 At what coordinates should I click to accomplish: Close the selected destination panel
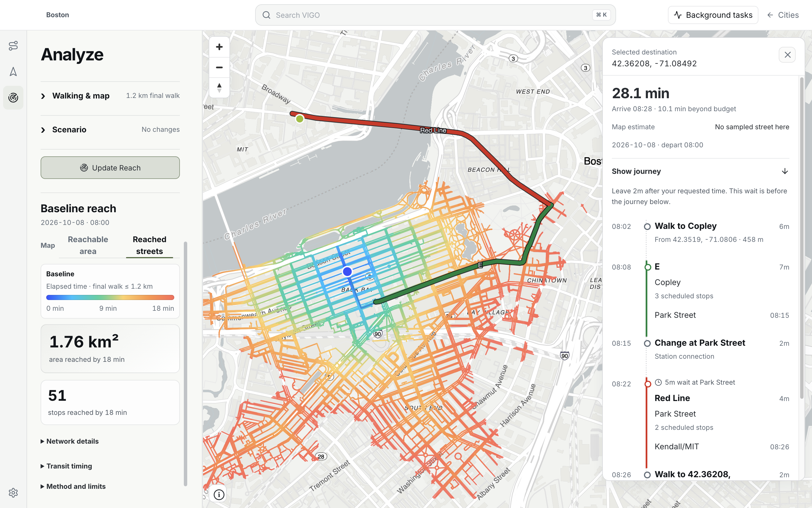787,55
